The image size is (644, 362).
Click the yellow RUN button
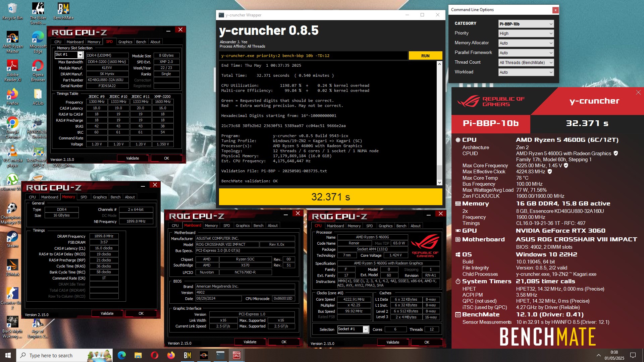click(x=425, y=56)
